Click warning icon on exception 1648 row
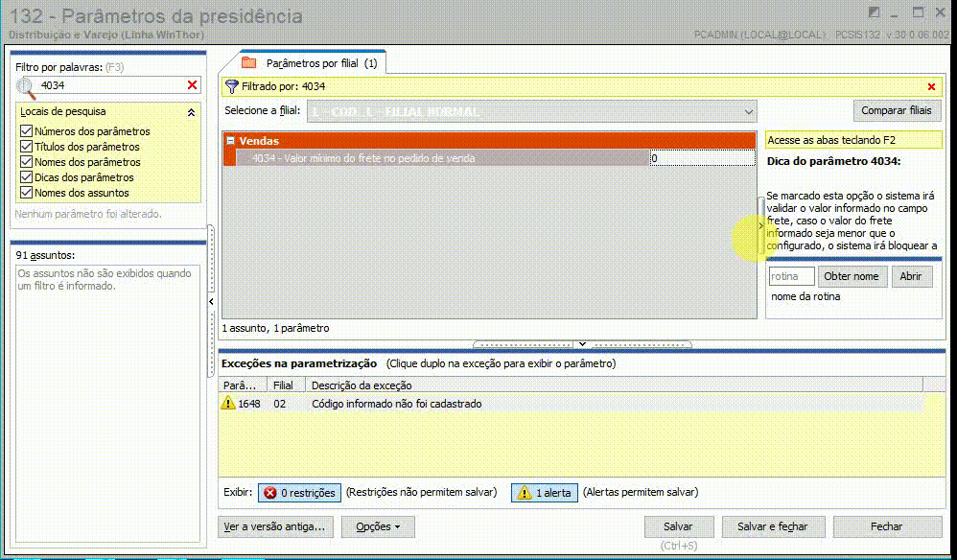 click(x=228, y=404)
